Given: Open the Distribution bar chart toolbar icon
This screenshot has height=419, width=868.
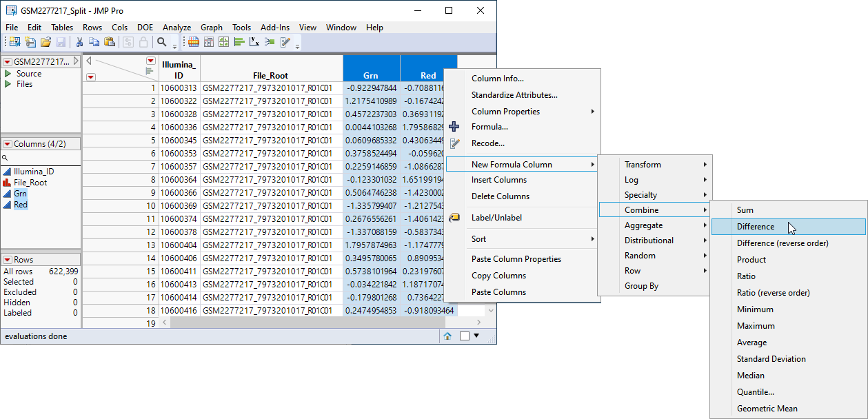Looking at the screenshot, I should click(x=239, y=42).
